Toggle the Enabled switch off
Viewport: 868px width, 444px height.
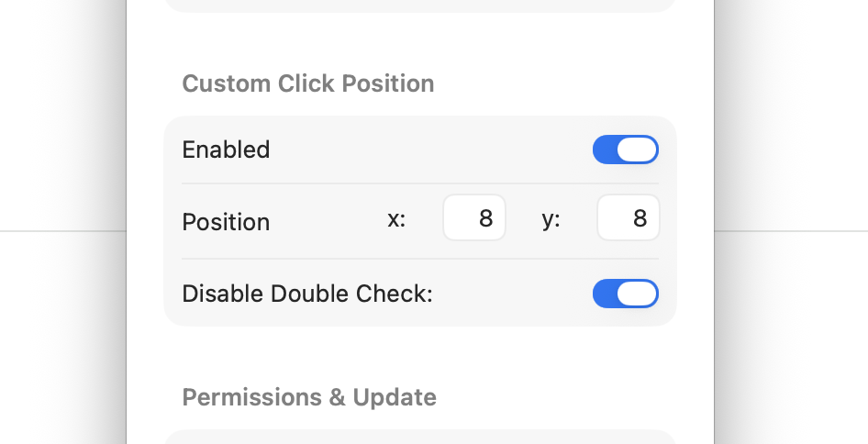click(625, 150)
